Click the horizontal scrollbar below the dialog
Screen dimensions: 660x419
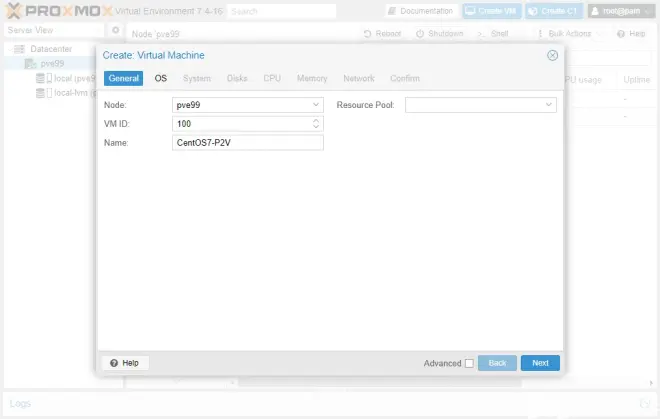tap(380, 383)
